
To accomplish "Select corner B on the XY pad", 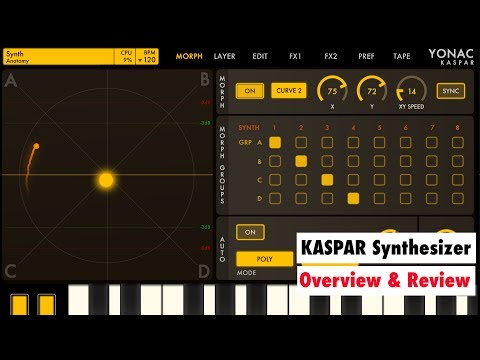I will 205,79.
